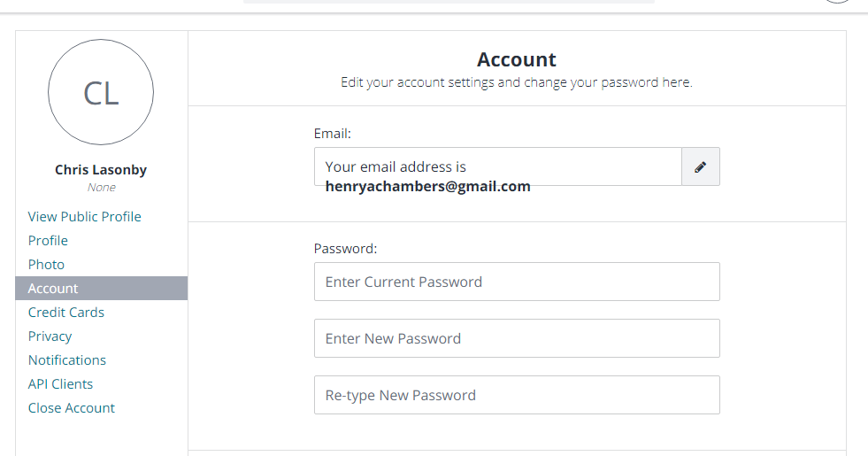Open the API Clients page
The image size is (868, 456).
[x=60, y=384]
